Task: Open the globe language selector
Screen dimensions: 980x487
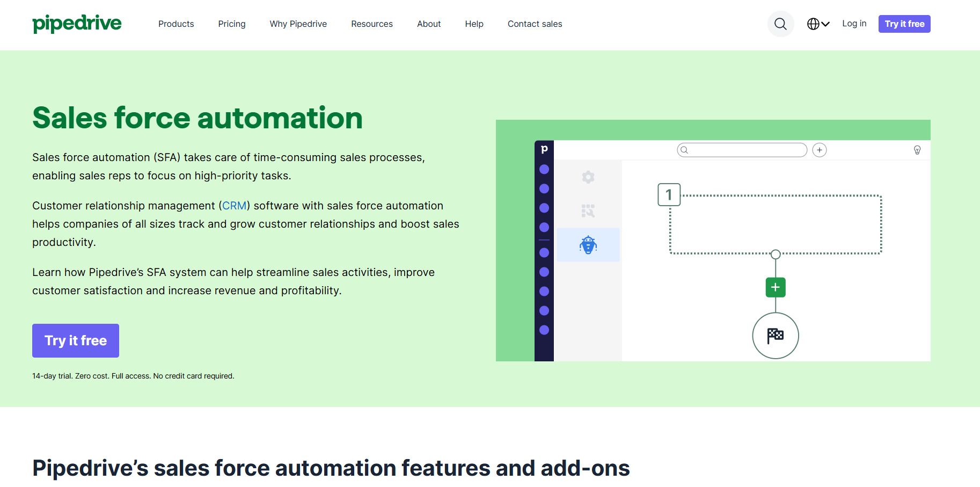Action: point(818,24)
